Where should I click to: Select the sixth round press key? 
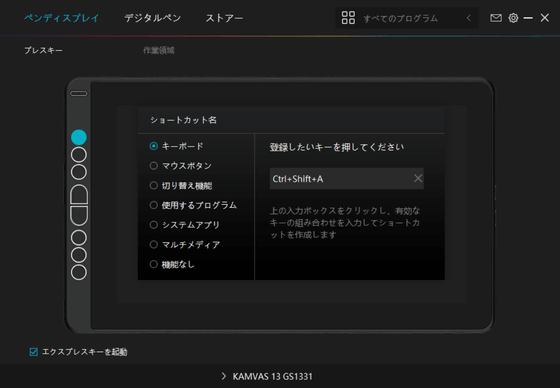point(79,238)
